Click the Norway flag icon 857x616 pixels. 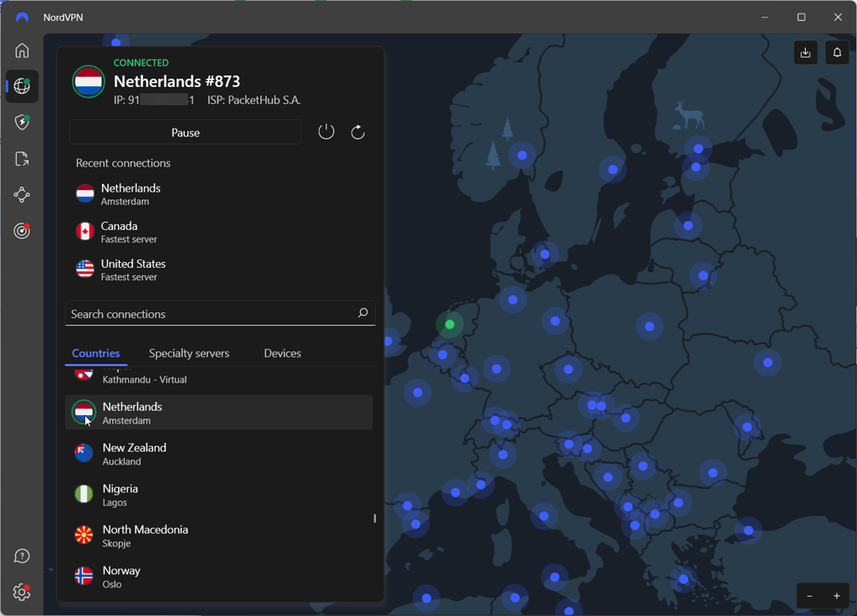pyautogui.click(x=84, y=576)
